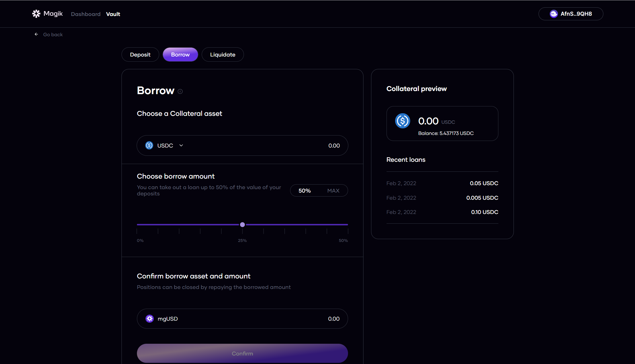Switch to the Deposit tab
Viewport: 635px width, 364px height.
tap(140, 54)
